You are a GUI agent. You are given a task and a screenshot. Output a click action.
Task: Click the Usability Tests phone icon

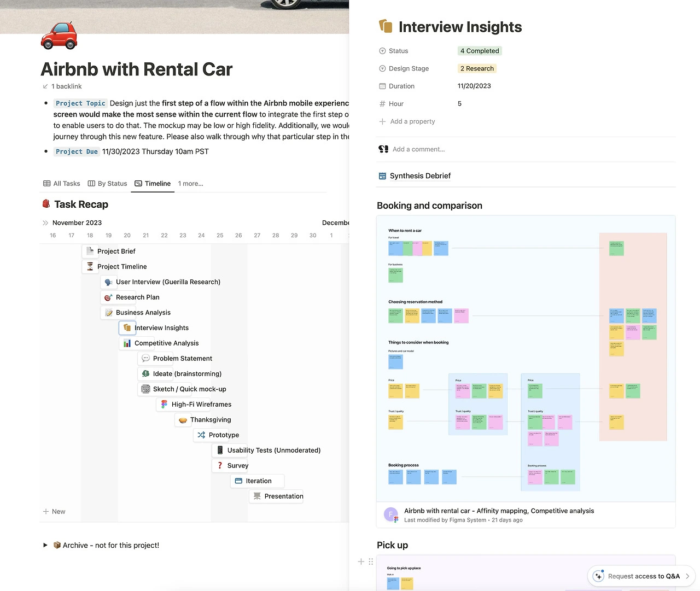coord(220,450)
